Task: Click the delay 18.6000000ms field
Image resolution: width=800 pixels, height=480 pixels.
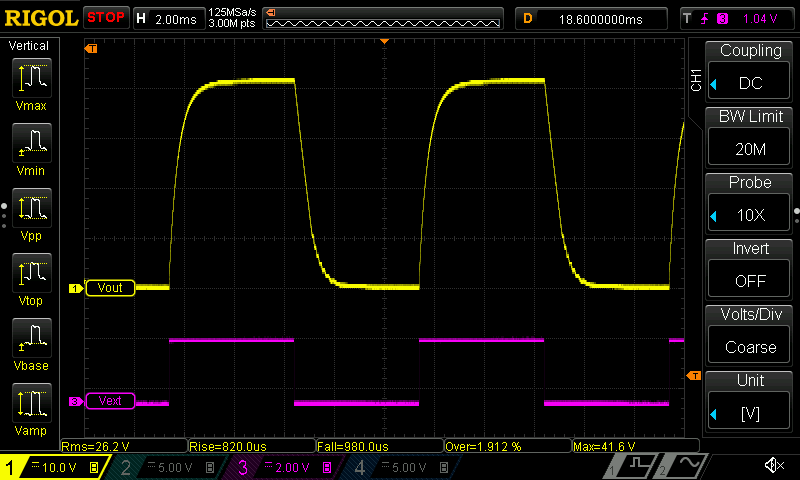Action: tap(591, 19)
